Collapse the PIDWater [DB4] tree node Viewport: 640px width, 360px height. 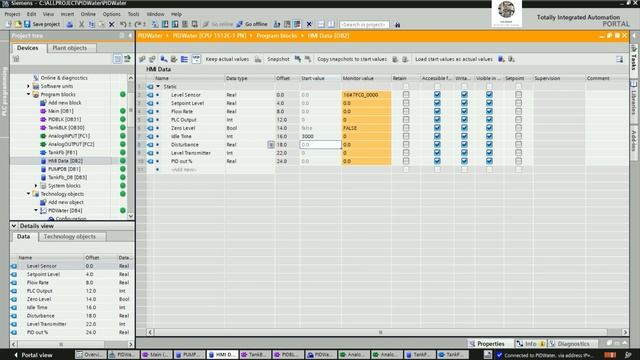pos(36,211)
